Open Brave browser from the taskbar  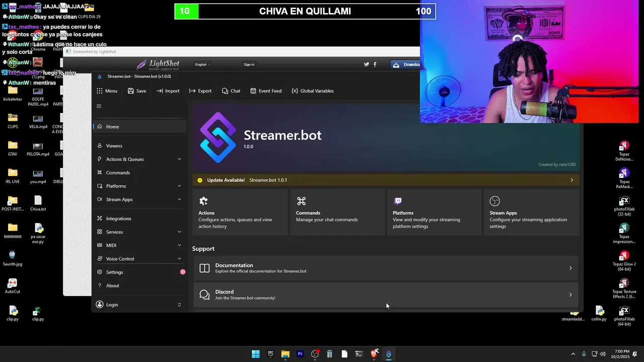point(374,354)
